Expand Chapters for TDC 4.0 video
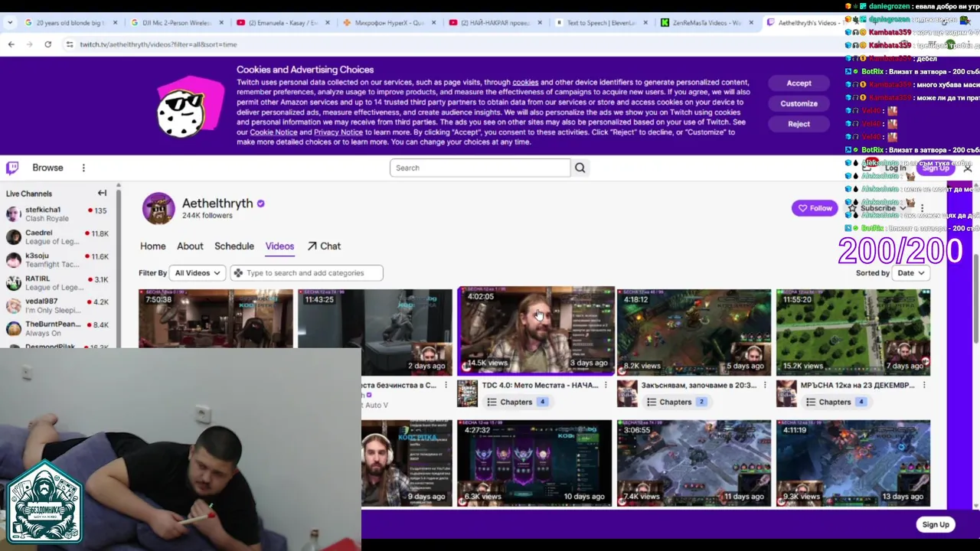 click(x=518, y=402)
